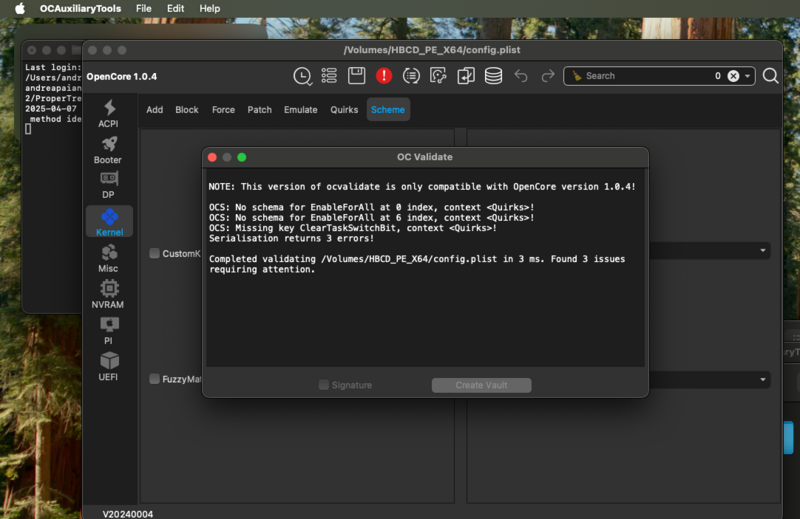Click the Create Vault button
800x519 pixels.
(481, 385)
